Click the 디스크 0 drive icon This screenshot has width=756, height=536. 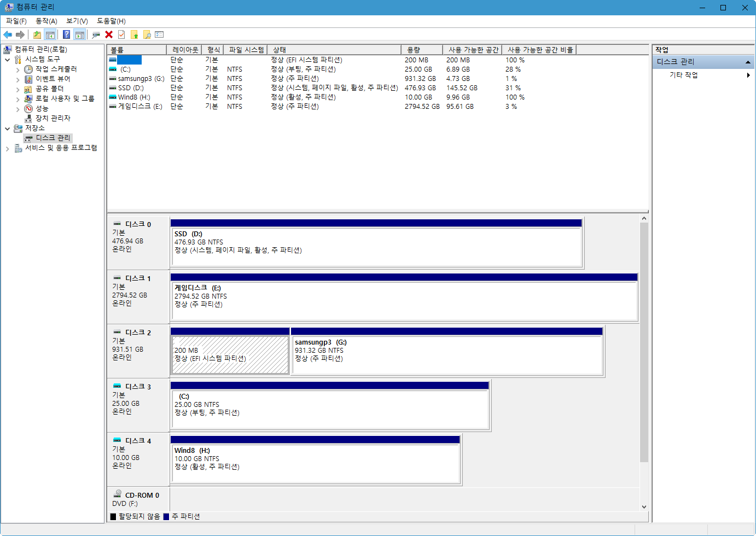[x=117, y=224]
